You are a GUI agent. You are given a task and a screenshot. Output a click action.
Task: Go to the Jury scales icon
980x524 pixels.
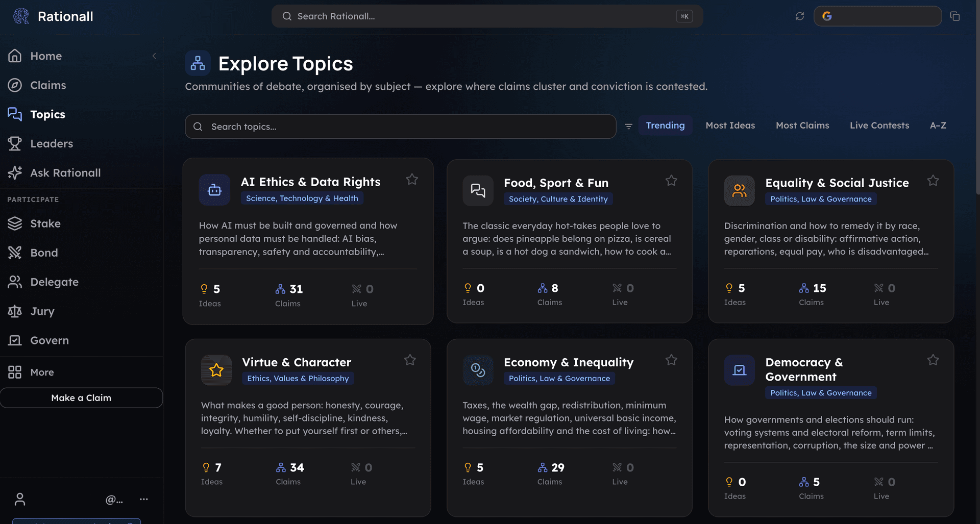pyautogui.click(x=15, y=311)
